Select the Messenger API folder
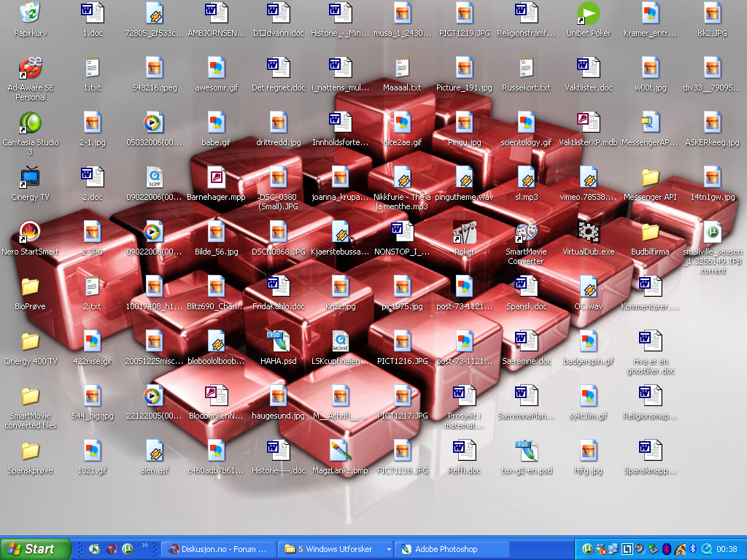Screen dimensions: 747x560 tap(650, 177)
